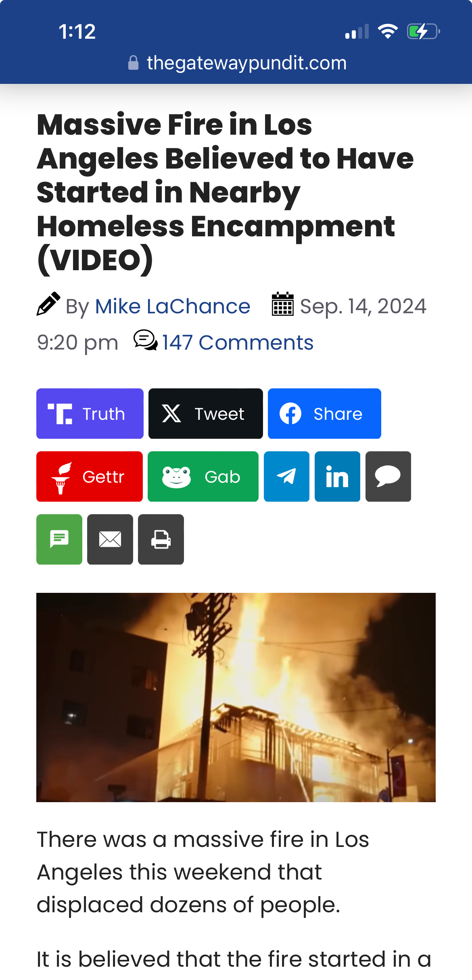This screenshot has width=472, height=980.
Task: Email this article using envelope icon
Action: pos(110,539)
